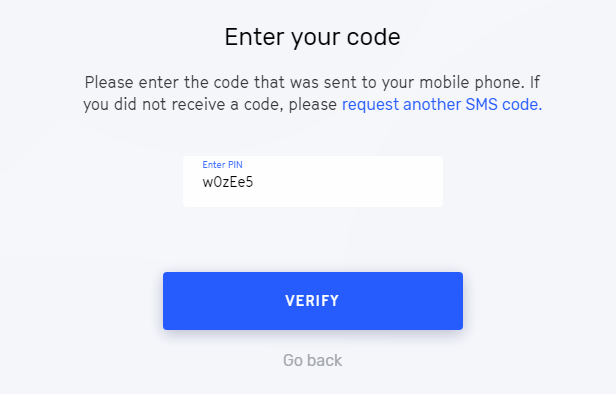Image resolution: width=616 pixels, height=394 pixels.
Task: Click the Please enter the code sentence
Action: tap(313, 93)
